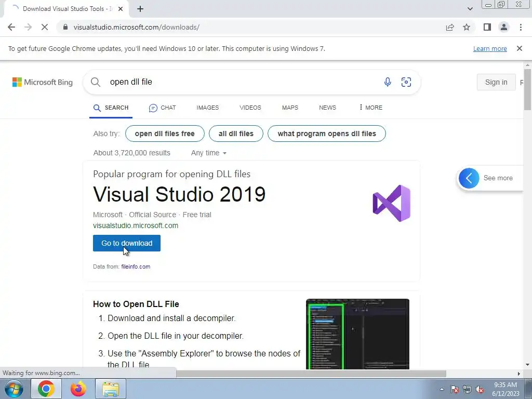Image resolution: width=532 pixels, height=399 pixels.
Task: Click the visual search camera icon
Action: click(x=406, y=82)
